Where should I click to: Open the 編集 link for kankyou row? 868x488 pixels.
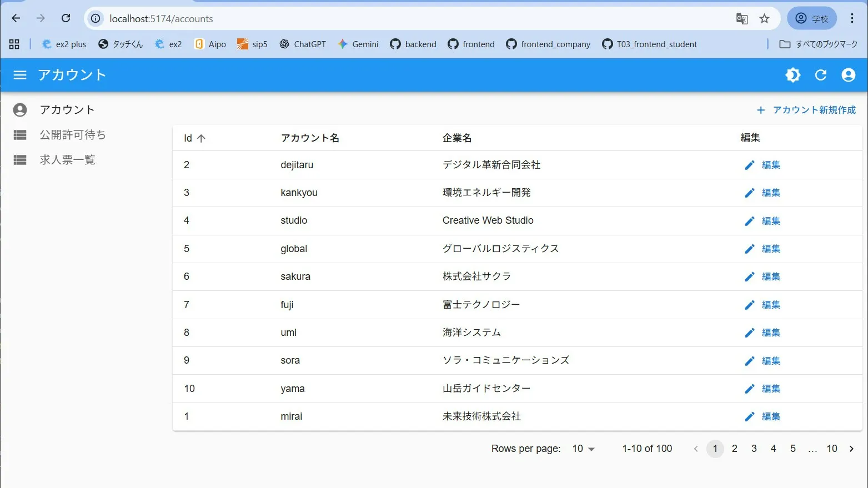[770, 193]
